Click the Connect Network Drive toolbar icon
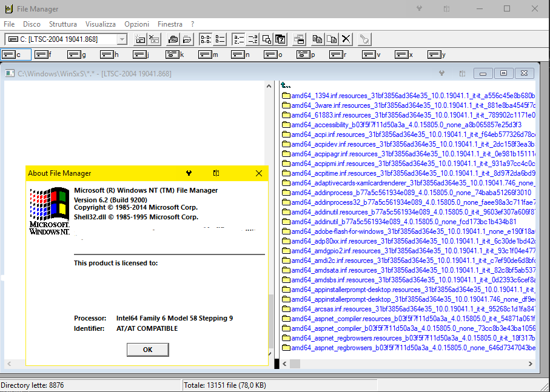The width and height of the screenshot is (550, 392). [x=140, y=39]
